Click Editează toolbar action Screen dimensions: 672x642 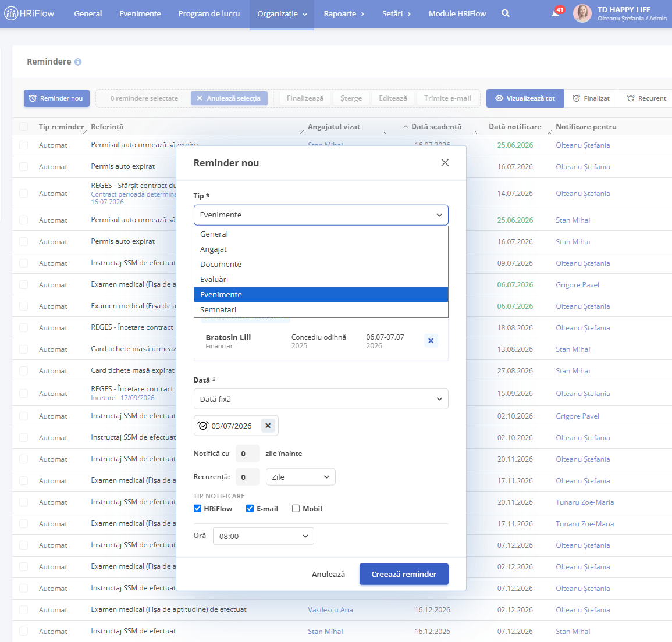(x=393, y=98)
